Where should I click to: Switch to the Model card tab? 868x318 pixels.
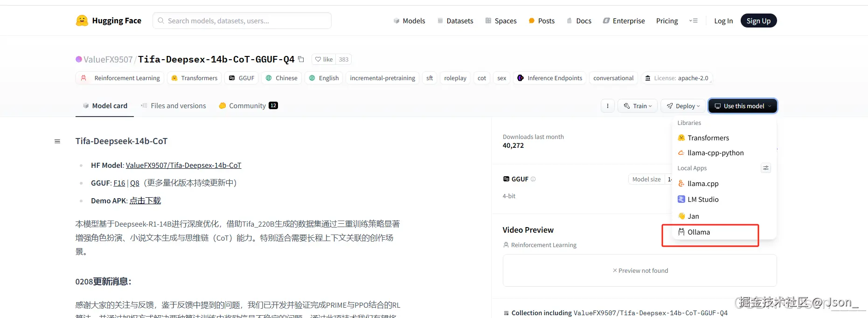pyautogui.click(x=105, y=106)
